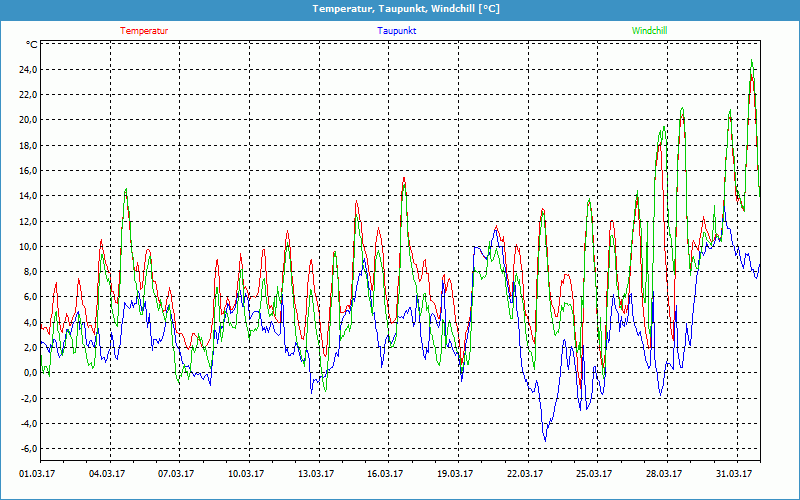Click the green Windchill legend label
The height and width of the screenshot is (500, 800).
[x=649, y=31]
